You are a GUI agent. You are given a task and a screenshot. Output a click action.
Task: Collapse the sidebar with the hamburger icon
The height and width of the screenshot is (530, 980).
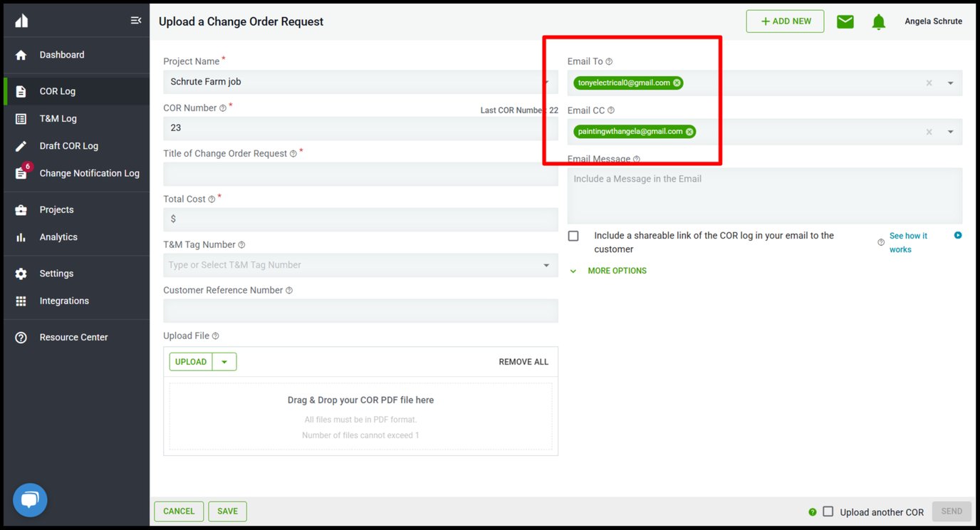pyautogui.click(x=136, y=20)
